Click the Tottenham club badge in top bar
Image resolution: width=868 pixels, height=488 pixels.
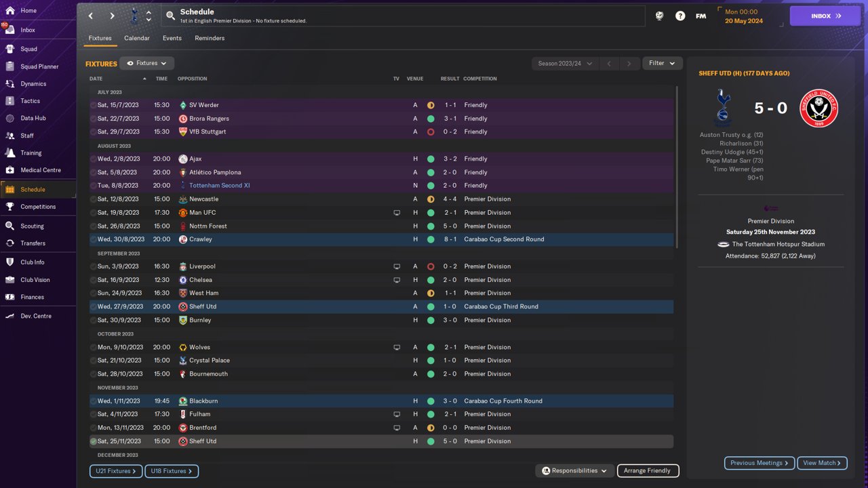[x=134, y=16]
